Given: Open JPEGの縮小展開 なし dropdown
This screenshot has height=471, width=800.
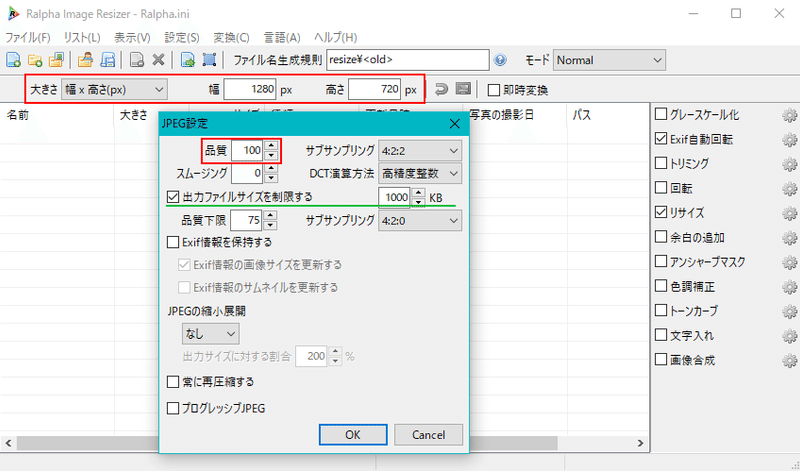Looking at the screenshot, I should pyautogui.click(x=210, y=334).
